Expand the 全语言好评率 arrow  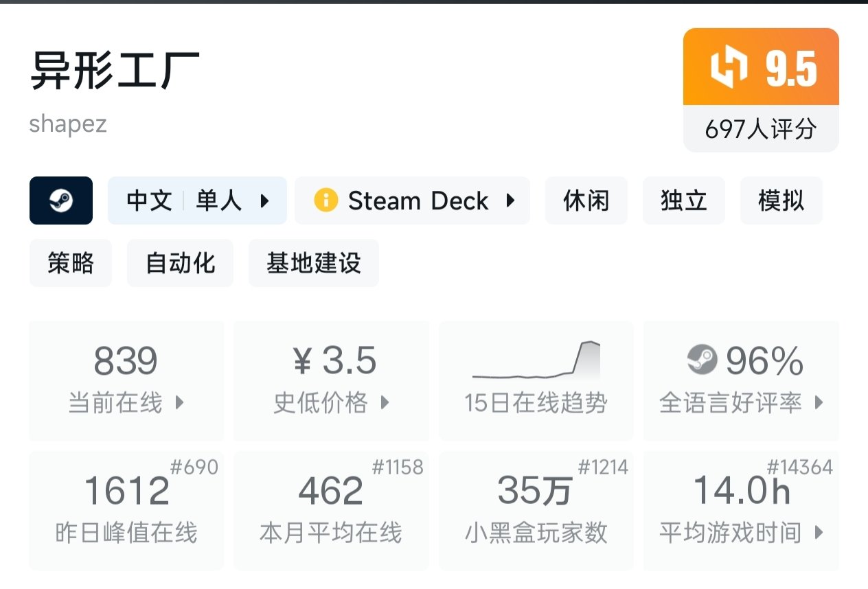tap(819, 403)
